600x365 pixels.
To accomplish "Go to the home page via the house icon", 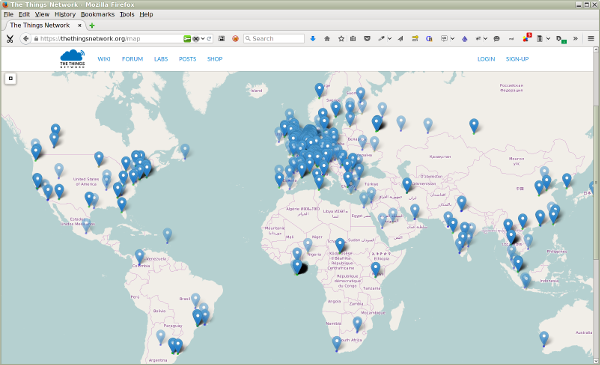I will (327, 39).
